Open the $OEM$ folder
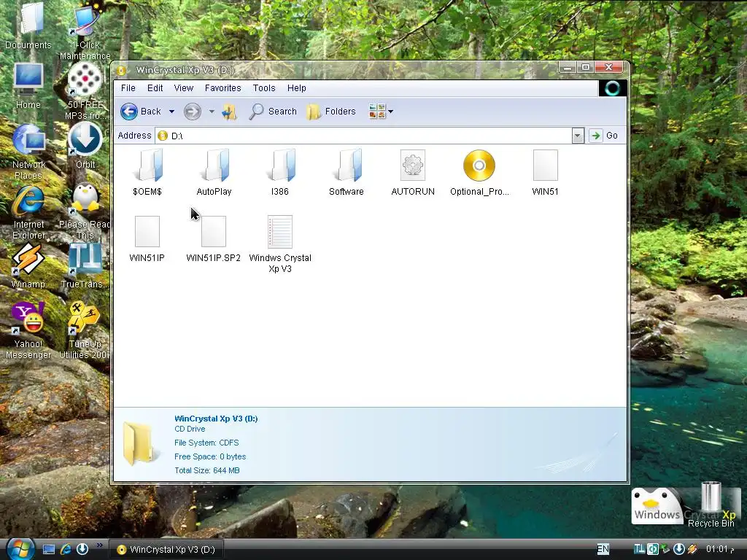This screenshot has height=560, width=747. (x=147, y=172)
